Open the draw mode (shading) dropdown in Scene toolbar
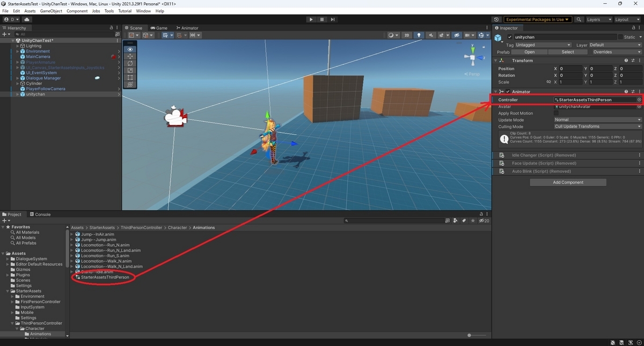 (x=393, y=35)
